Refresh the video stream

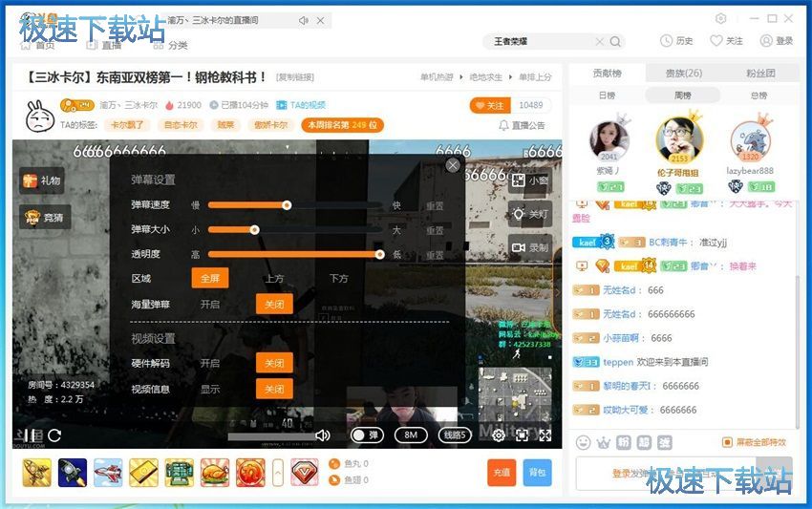[x=54, y=435]
